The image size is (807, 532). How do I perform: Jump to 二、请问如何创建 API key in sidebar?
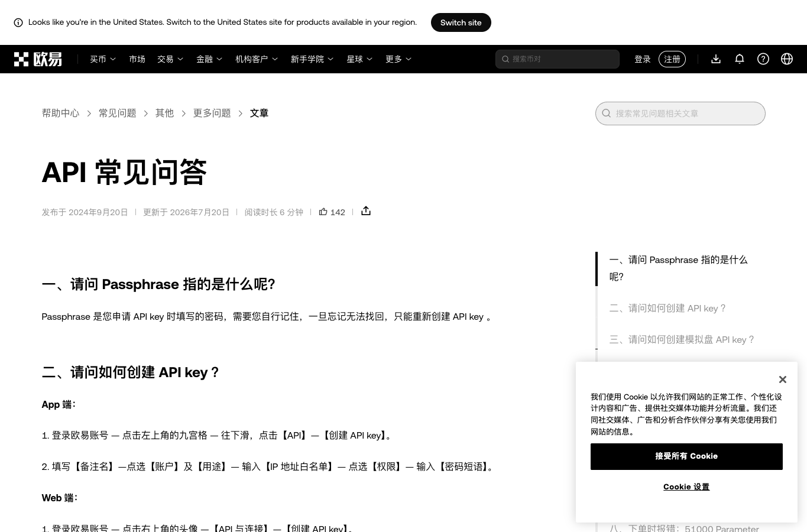(667, 308)
